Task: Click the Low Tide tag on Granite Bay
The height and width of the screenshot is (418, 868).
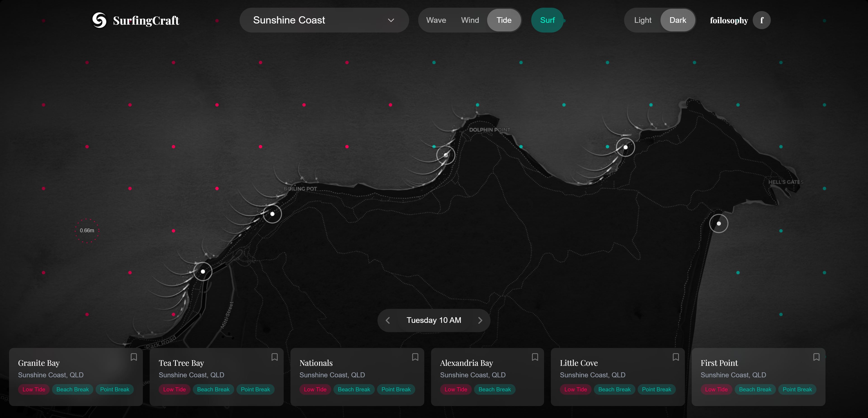Action: coord(34,389)
